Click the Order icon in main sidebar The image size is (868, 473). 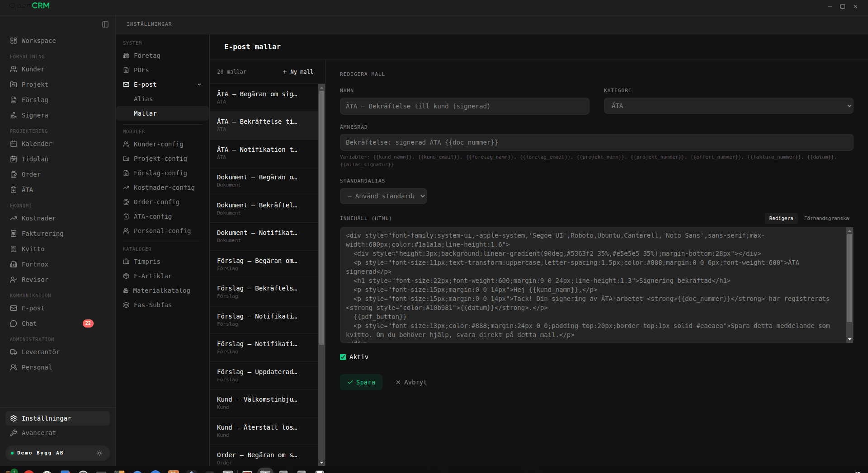tap(14, 174)
